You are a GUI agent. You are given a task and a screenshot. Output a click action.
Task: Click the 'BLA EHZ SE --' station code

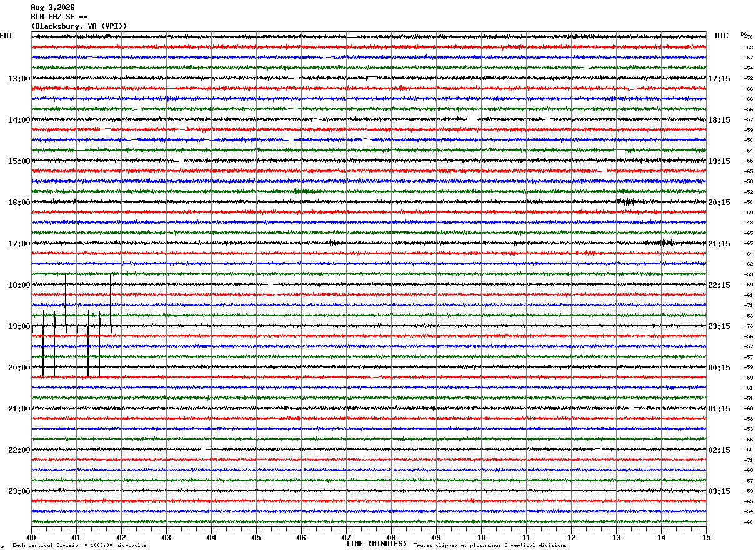59,17
